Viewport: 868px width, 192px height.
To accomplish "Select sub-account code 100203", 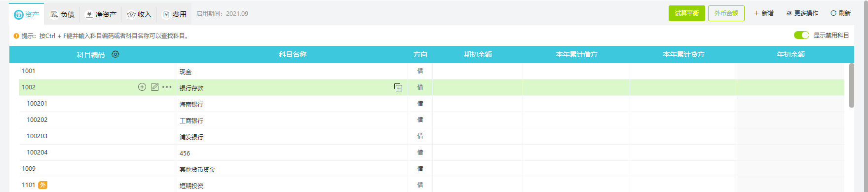I will pos(37,136).
